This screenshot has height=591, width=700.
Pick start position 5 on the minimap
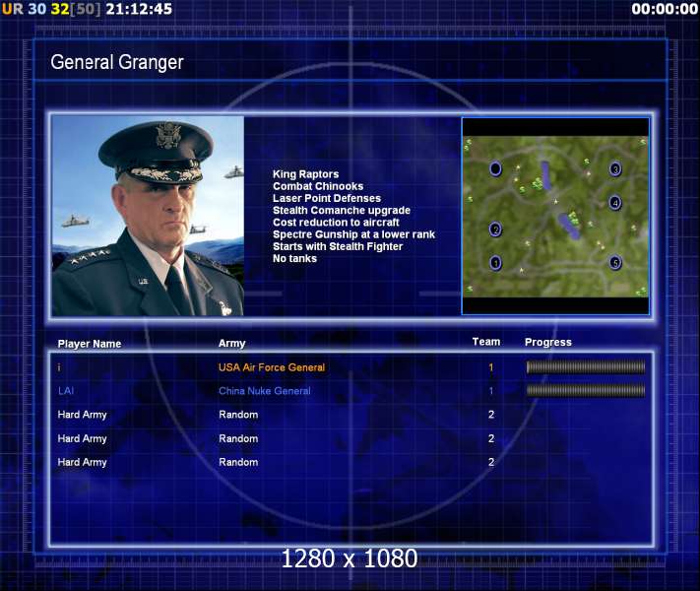pyautogui.click(x=615, y=263)
